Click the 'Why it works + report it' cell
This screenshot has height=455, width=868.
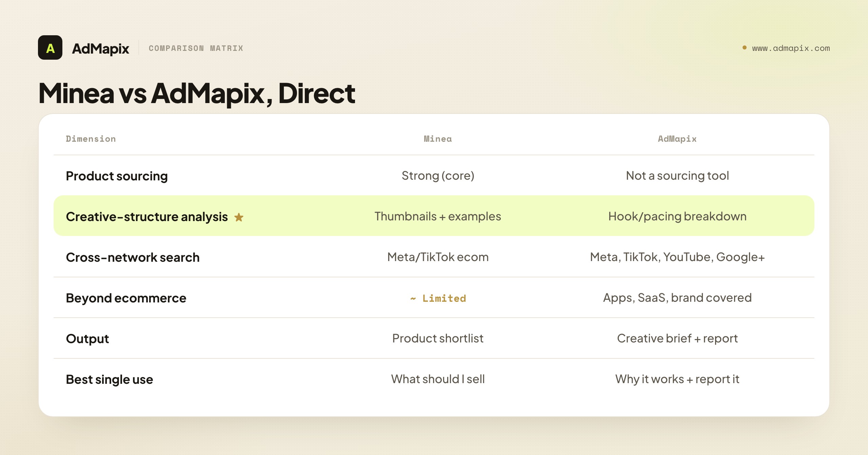[x=677, y=379]
